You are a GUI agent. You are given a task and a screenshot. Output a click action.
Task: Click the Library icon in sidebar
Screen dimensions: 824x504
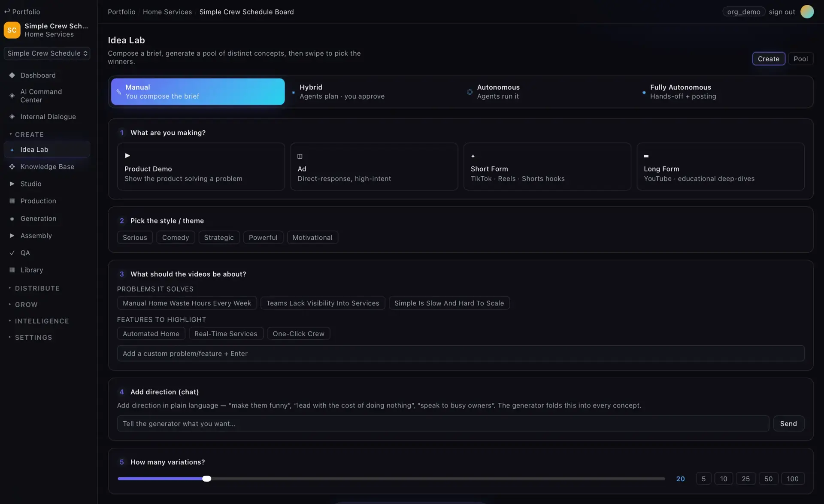12,270
